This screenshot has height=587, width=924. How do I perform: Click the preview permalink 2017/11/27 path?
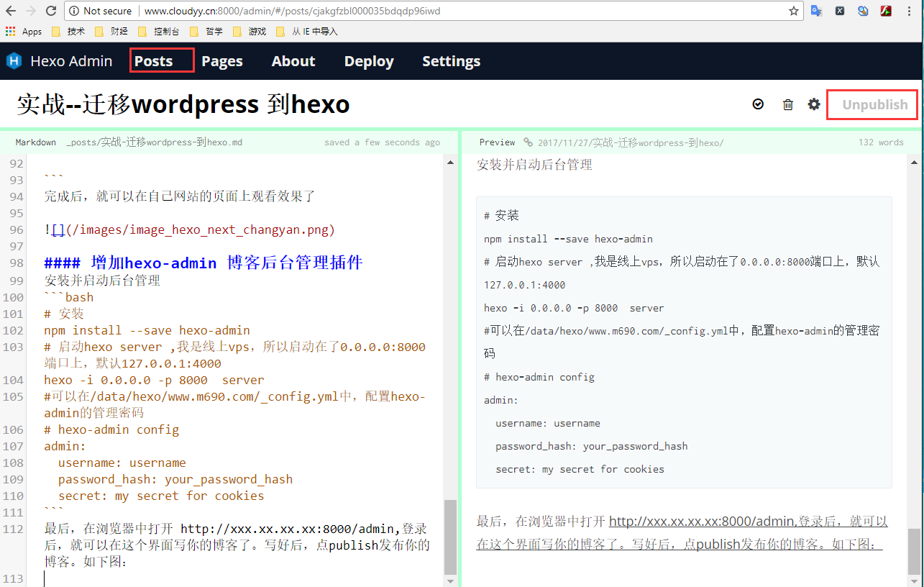[x=631, y=142]
